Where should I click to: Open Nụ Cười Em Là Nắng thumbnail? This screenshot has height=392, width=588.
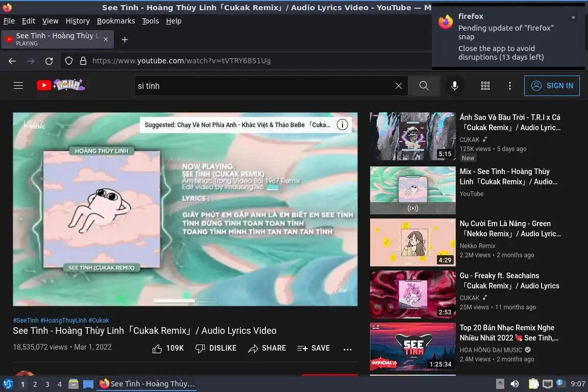pyautogui.click(x=412, y=242)
